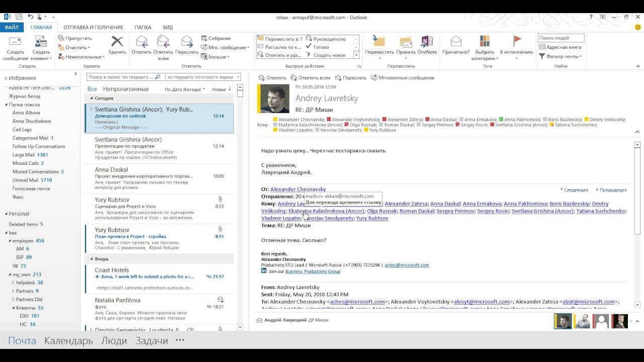Click the Alexander Chesnavsky sender link
This screenshot has height=362, width=644.
298,189
